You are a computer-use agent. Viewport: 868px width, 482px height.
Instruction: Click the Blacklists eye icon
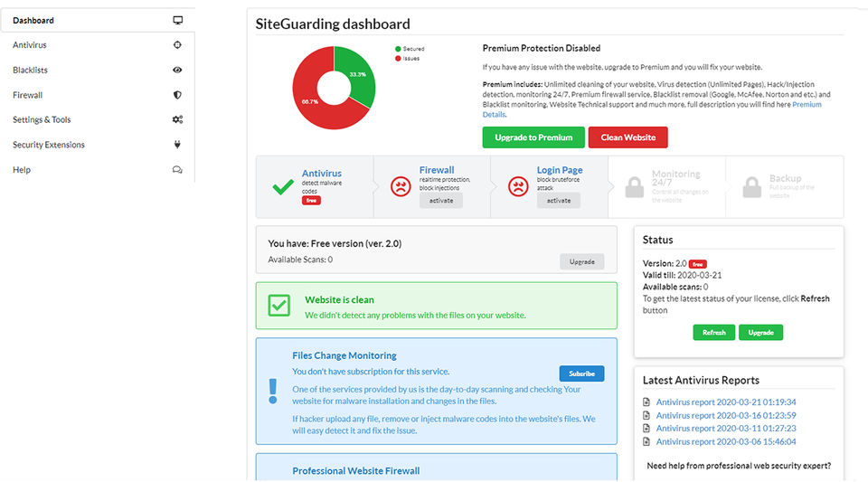[177, 70]
